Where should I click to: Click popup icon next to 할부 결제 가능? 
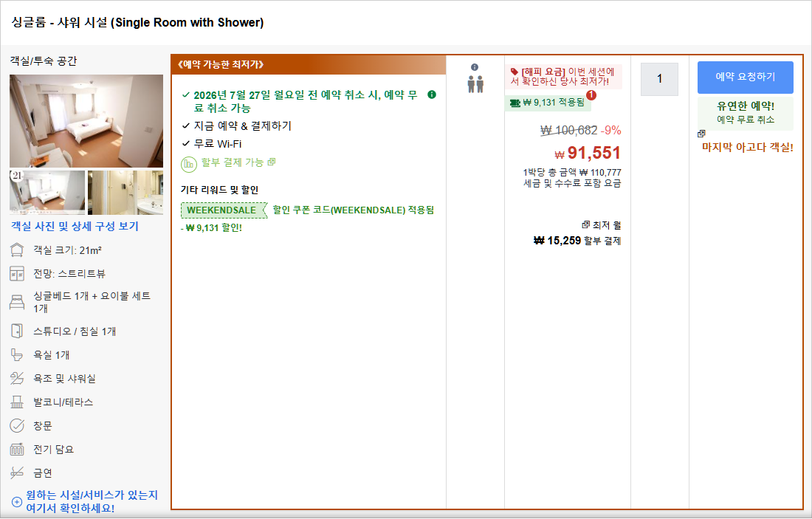(272, 162)
